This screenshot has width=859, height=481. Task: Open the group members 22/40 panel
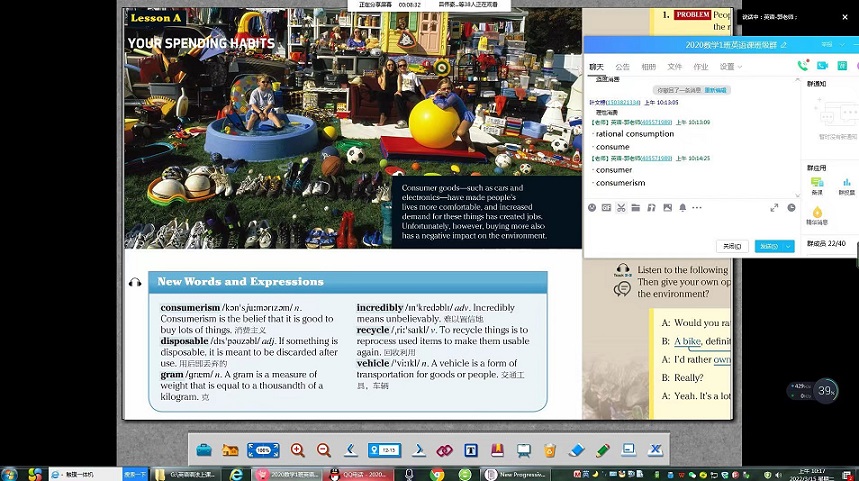(826, 243)
